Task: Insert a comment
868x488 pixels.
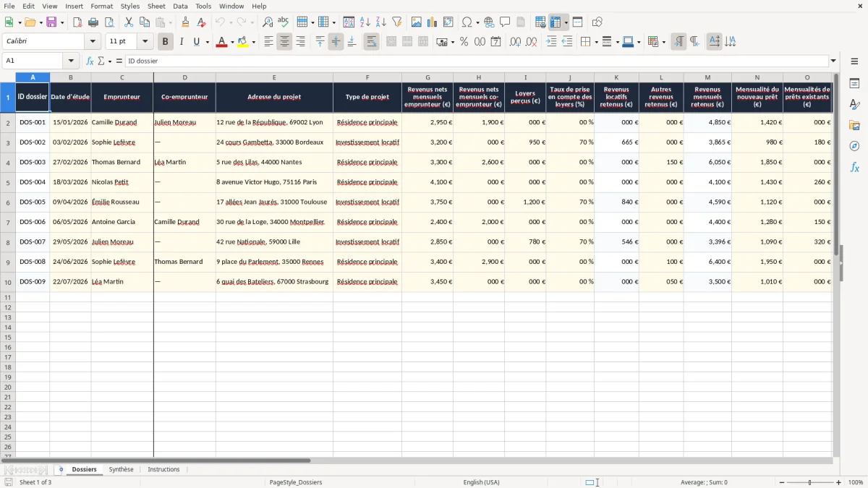Action: (505, 22)
